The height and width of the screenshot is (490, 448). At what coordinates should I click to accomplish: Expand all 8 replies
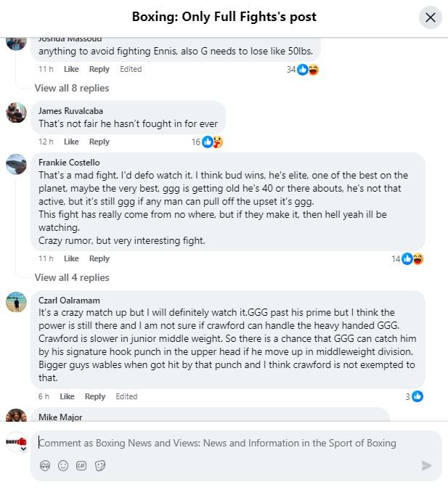pyautogui.click(x=71, y=88)
